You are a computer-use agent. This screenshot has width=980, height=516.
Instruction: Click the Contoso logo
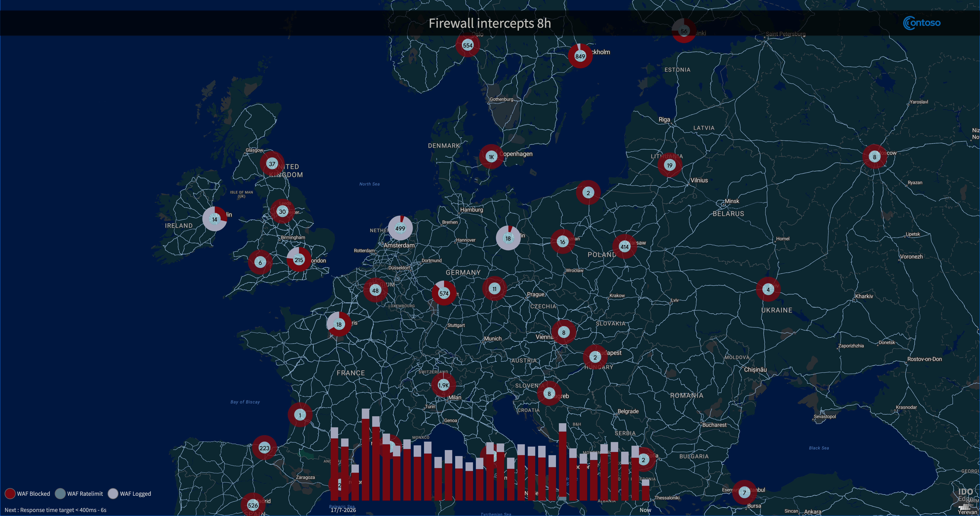[x=921, y=23]
